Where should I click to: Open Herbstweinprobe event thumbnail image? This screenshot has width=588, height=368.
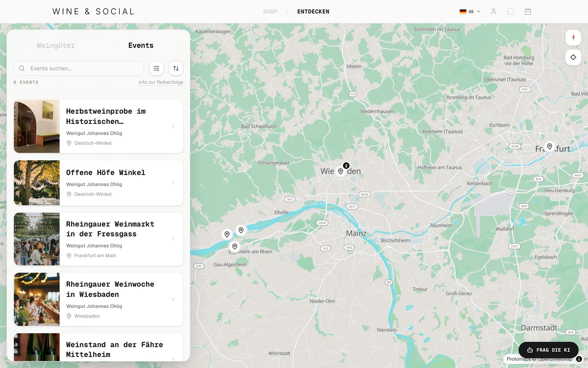(37, 126)
